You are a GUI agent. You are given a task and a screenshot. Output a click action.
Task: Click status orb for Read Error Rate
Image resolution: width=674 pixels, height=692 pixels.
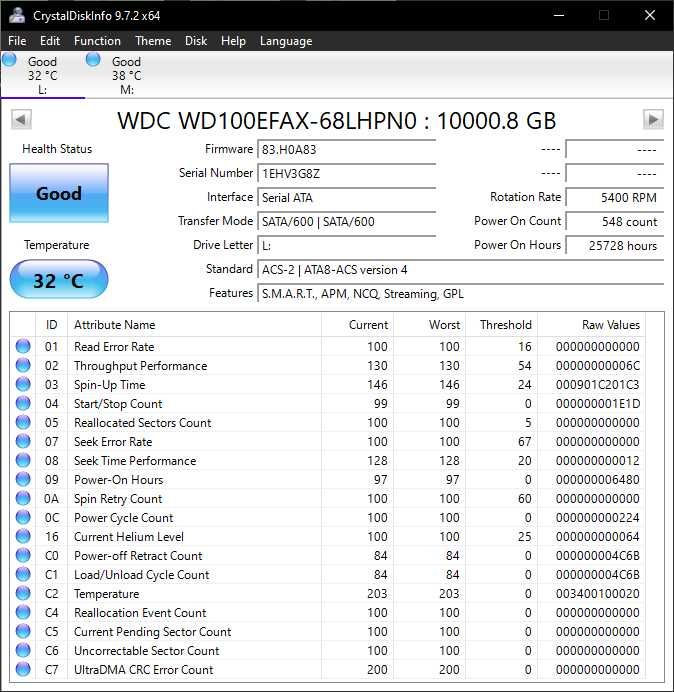23,346
